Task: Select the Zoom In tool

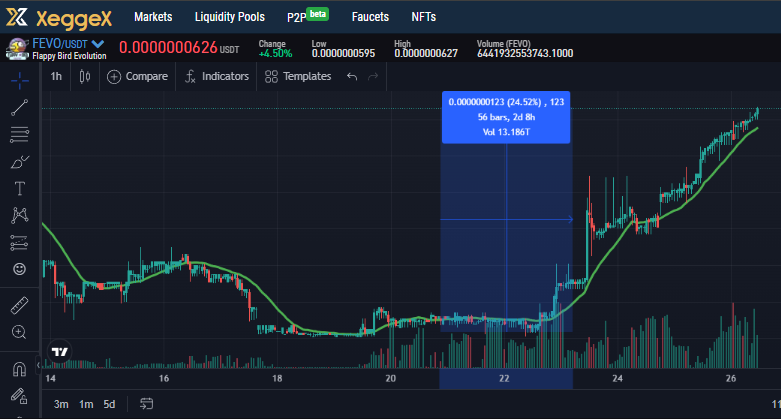Action: 19,332
